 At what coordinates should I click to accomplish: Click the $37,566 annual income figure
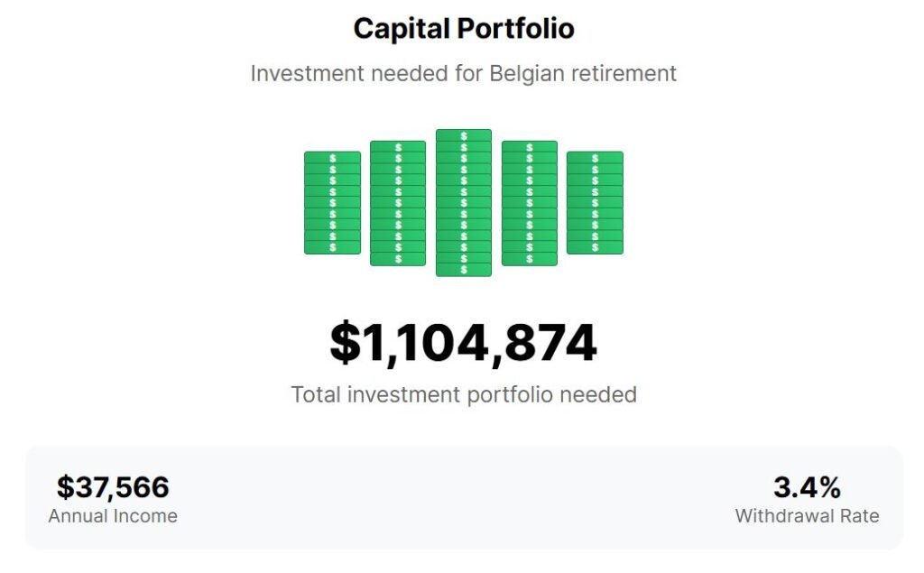[x=113, y=487]
